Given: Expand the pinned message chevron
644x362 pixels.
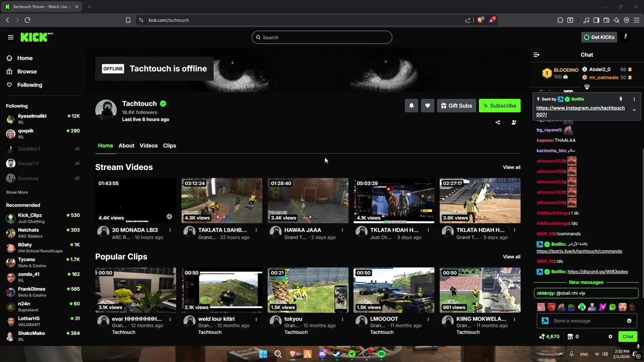Looking at the screenshot, I should [x=634, y=110].
